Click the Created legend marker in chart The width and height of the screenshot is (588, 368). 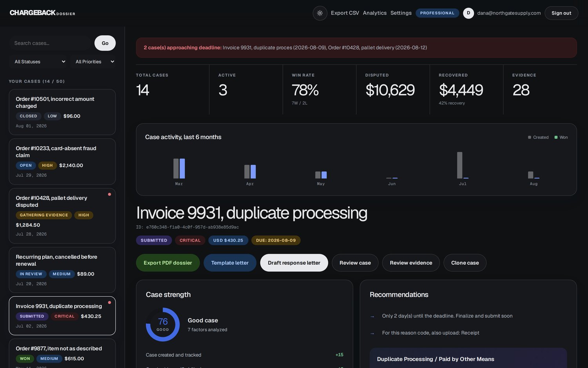(x=530, y=137)
